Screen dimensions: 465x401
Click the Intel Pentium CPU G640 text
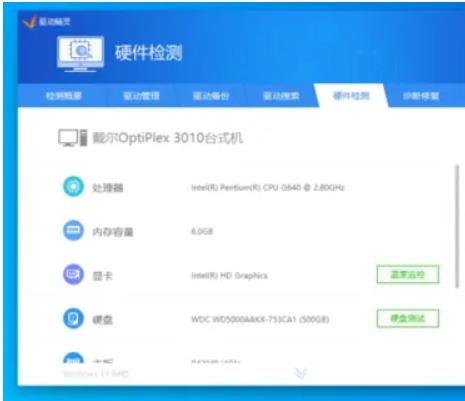click(268, 187)
